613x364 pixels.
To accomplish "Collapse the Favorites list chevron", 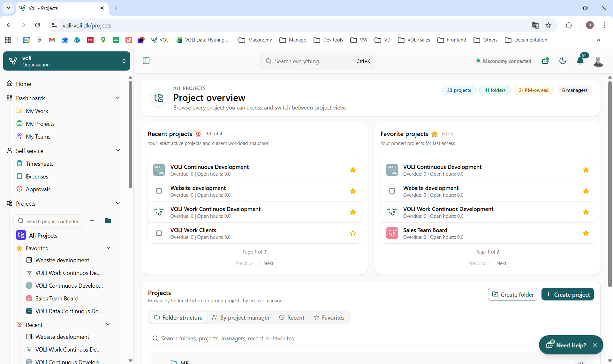I will 108,248.
